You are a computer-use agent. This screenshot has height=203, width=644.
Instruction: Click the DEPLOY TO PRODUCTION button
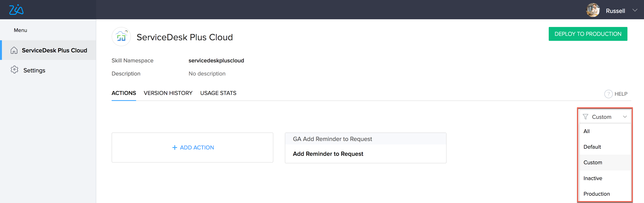[x=588, y=34]
